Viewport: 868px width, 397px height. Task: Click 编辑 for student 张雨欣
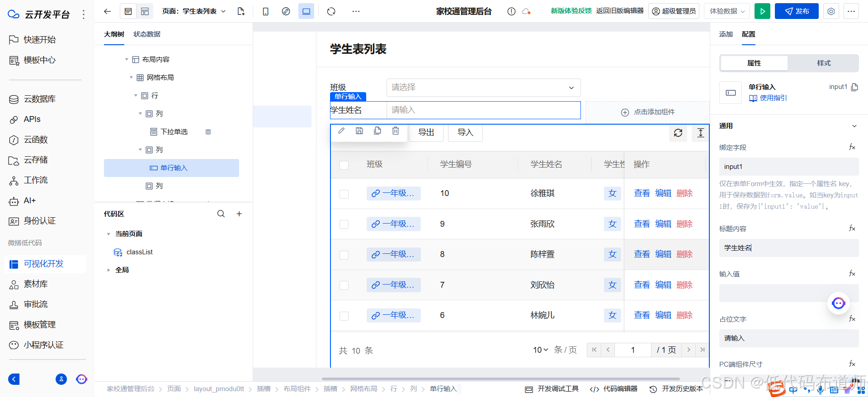click(x=663, y=224)
